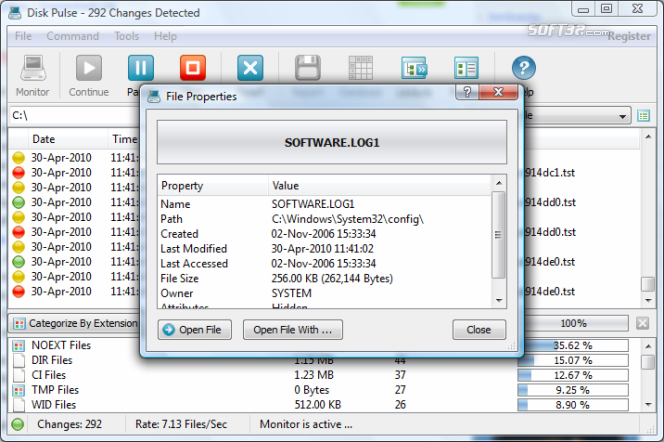Viewport: 664px width, 442px height.
Task: Open the Help menu
Action: coord(165,36)
